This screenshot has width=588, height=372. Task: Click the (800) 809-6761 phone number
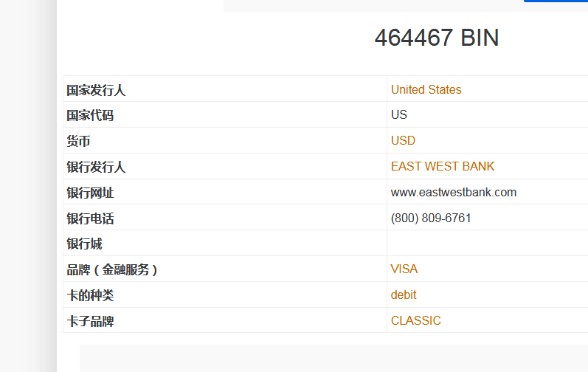(x=431, y=218)
